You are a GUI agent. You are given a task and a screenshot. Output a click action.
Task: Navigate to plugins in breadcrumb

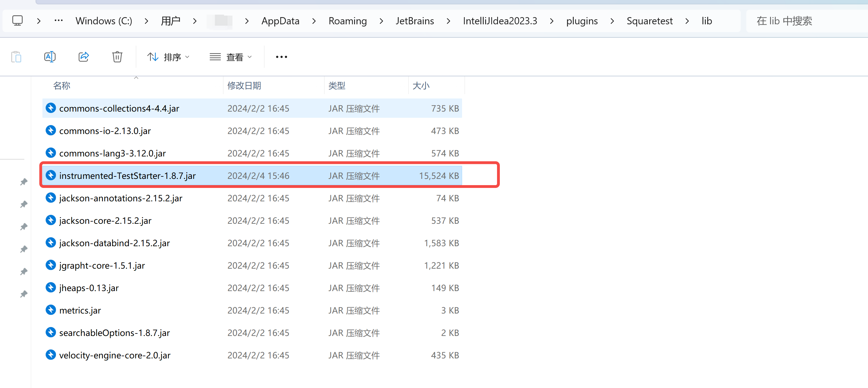[x=582, y=21]
